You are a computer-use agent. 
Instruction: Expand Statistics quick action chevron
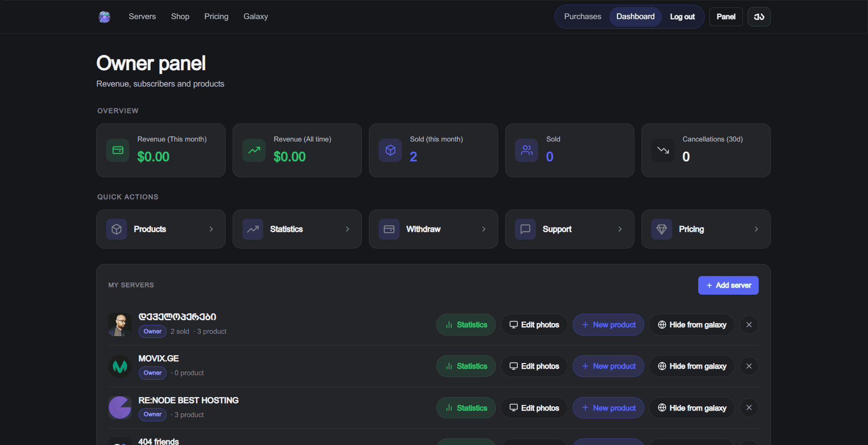point(347,229)
